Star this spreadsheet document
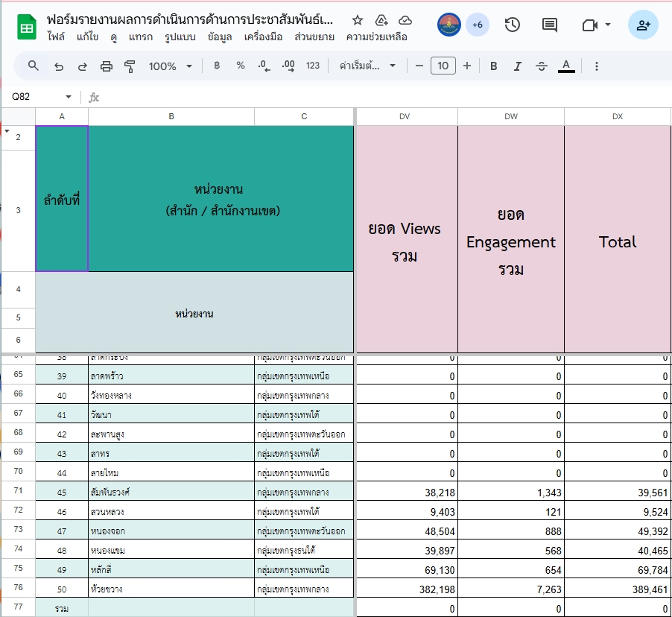The image size is (672, 617). click(x=358, y=20)
